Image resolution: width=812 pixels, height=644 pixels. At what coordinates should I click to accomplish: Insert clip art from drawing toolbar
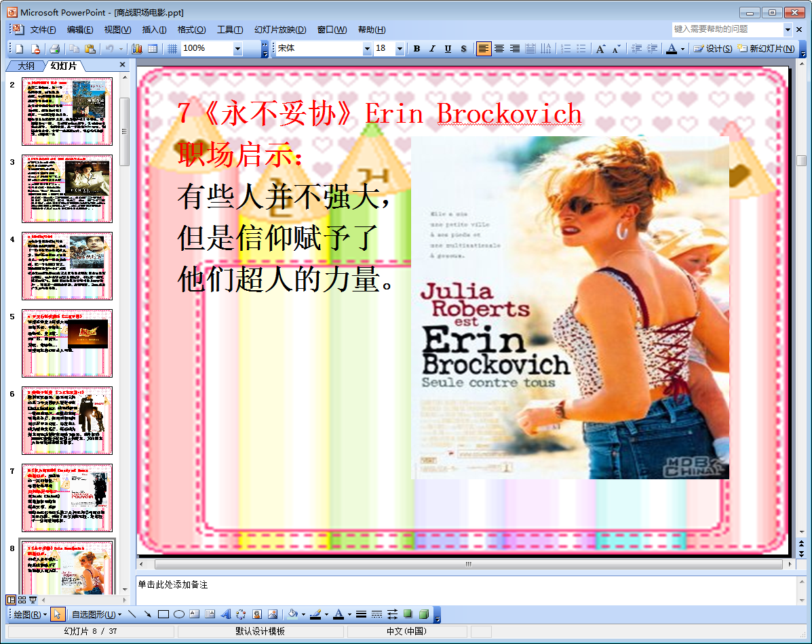pyautogui.click(x=257, y=614)
